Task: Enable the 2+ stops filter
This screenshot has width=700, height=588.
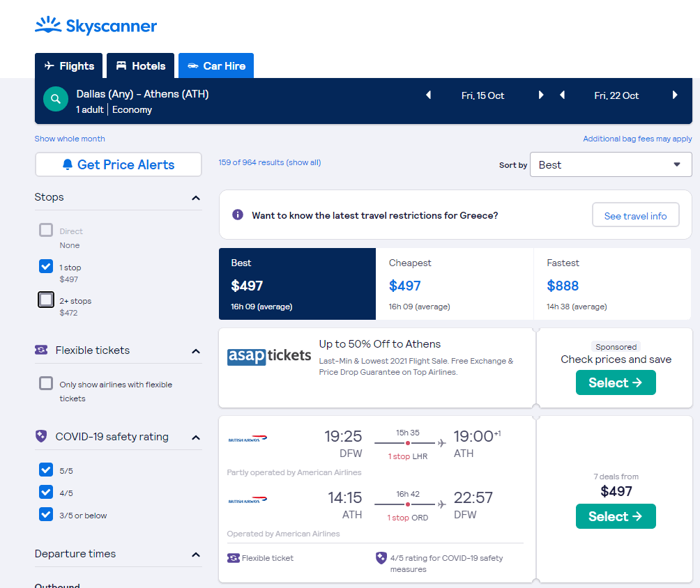Action: pyautogui.click(x=45, y=300)
